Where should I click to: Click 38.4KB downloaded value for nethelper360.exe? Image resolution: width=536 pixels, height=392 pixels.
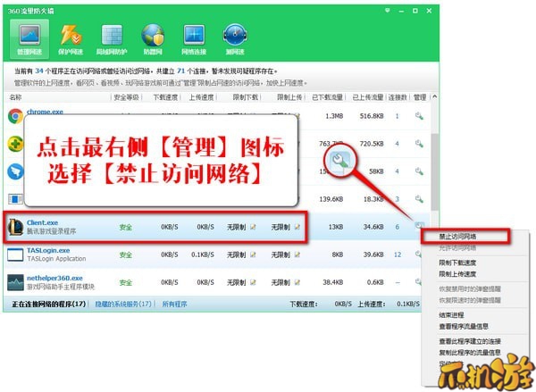pos(333,282)
